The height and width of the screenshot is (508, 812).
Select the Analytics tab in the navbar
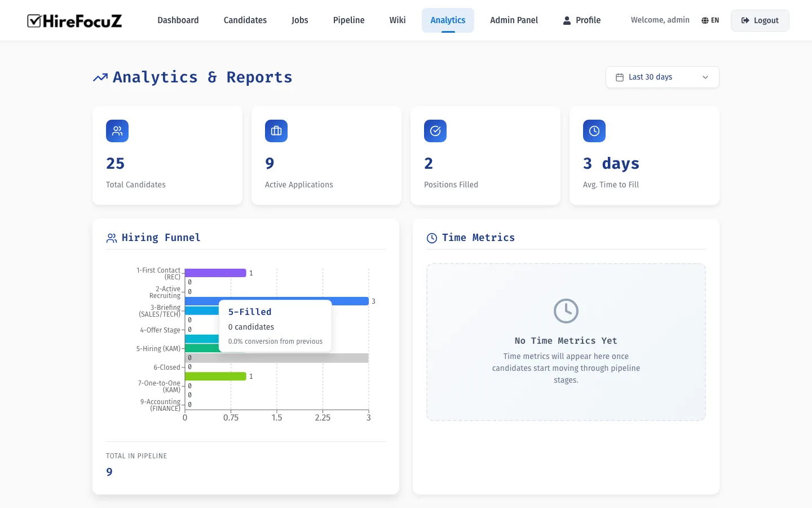[448, 20]
